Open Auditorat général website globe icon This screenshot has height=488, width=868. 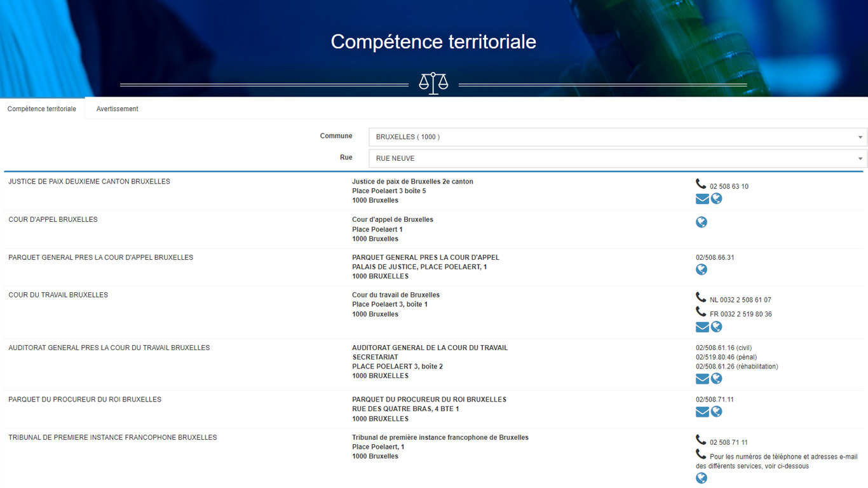(716, 379)
